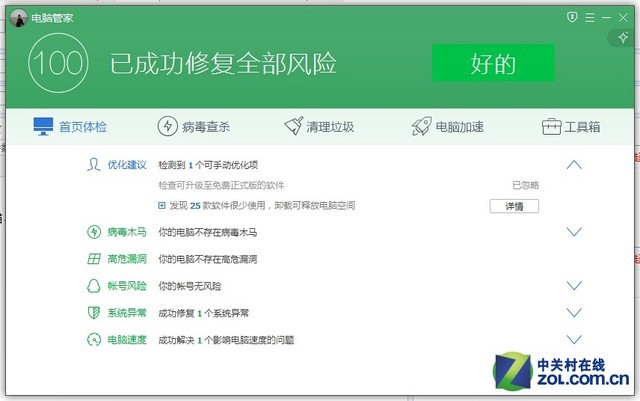The height and width of the screenshot is (401, 640).
Task: Click the 帐号风险 bell icon
Action: 94,286
